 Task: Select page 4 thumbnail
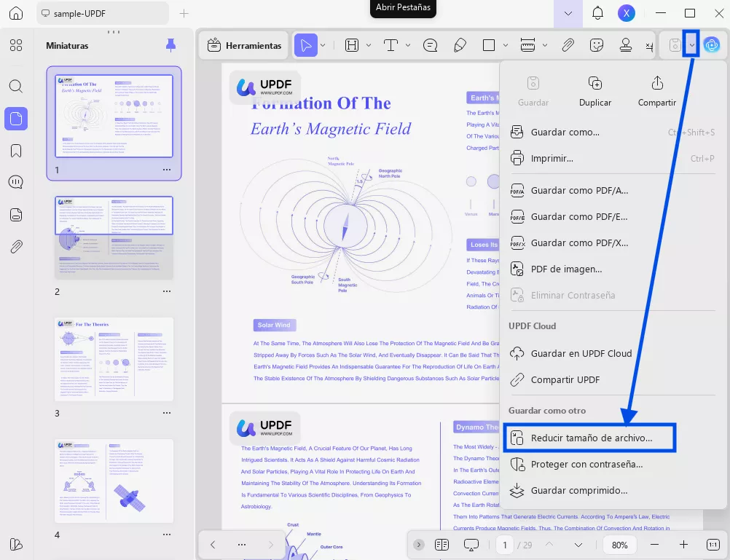[114, 481]
